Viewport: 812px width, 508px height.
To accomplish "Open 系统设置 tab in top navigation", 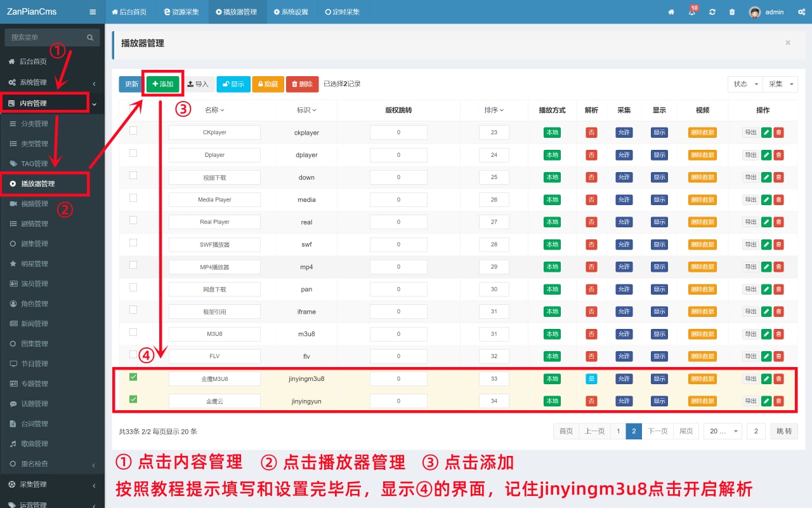I will (291, 12).
